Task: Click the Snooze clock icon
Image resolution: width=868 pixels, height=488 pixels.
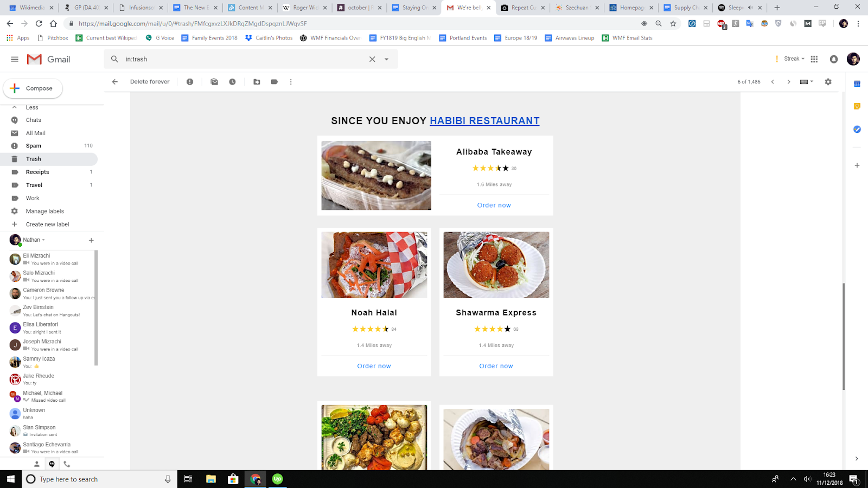Action: pyautogui.click(x=232, y=82)
